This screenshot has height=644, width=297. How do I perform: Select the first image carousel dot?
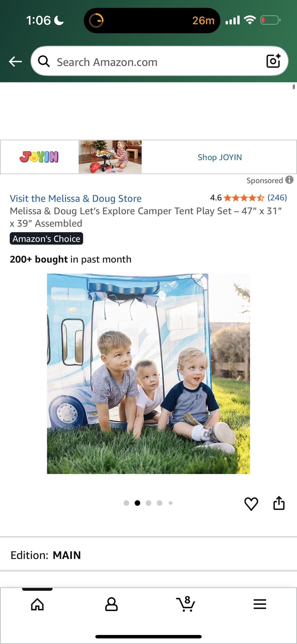[x=126, y=503]
